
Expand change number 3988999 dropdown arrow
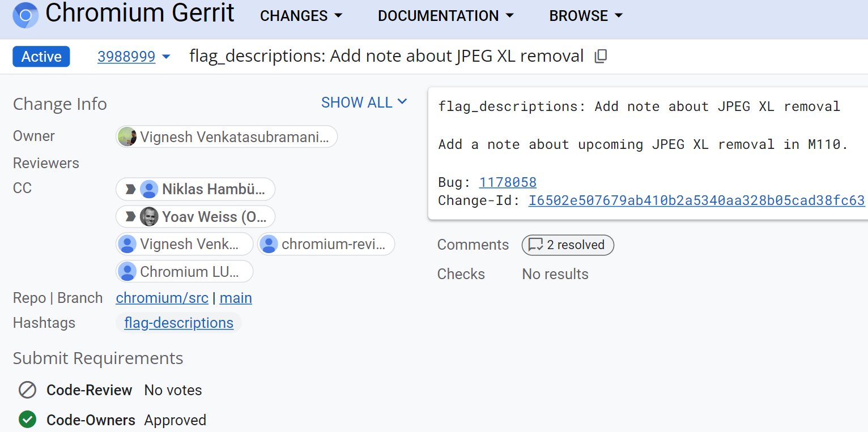[x=166, y=57]
